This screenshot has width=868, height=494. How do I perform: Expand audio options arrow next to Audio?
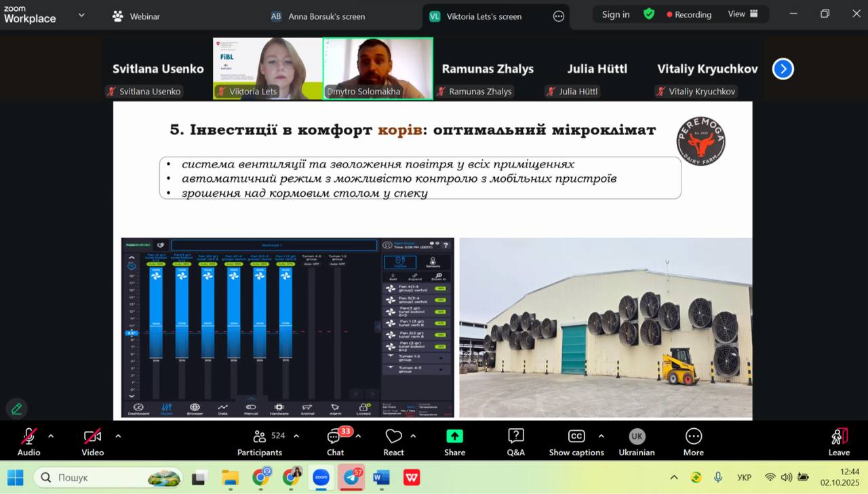[x=51, y=436]
